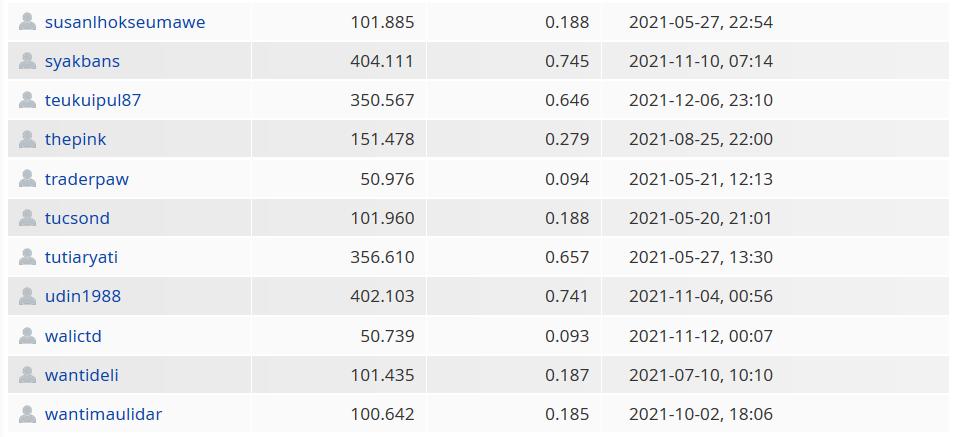Image resolution: width=953 pixels, height=437 pixels.
Task: Click the avatar icon beside susanlhokseumawe
Action: point(27,22)
